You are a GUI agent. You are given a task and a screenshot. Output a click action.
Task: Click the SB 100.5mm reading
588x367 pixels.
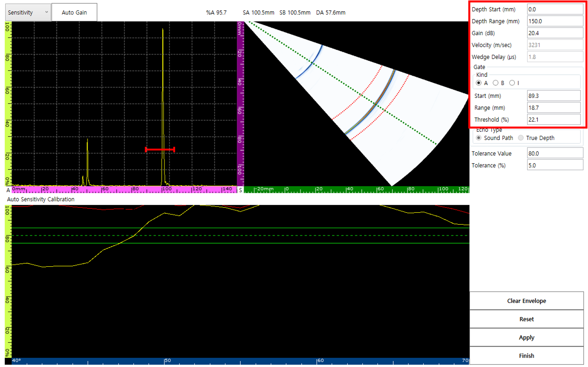click(x=295, y=13)
